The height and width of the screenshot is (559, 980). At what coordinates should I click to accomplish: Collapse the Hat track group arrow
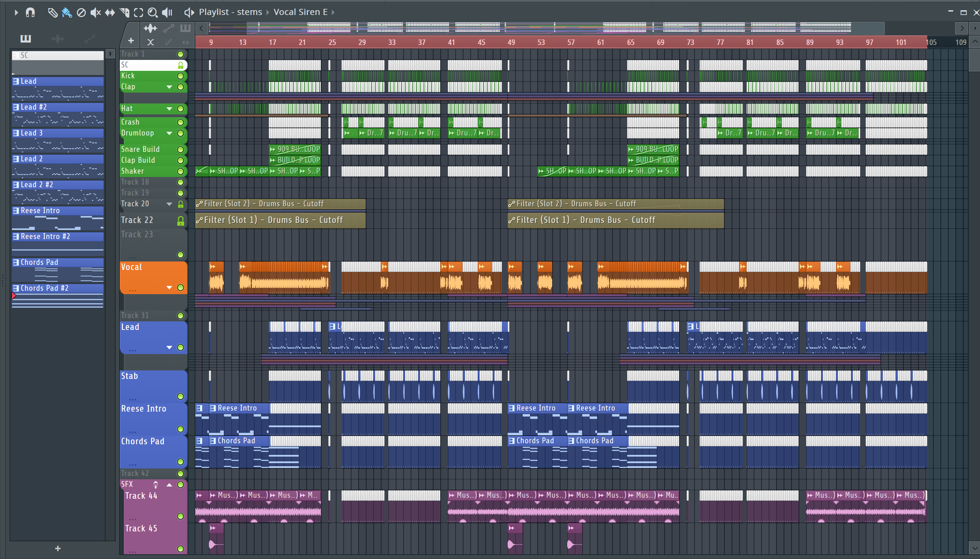[169, 109]
